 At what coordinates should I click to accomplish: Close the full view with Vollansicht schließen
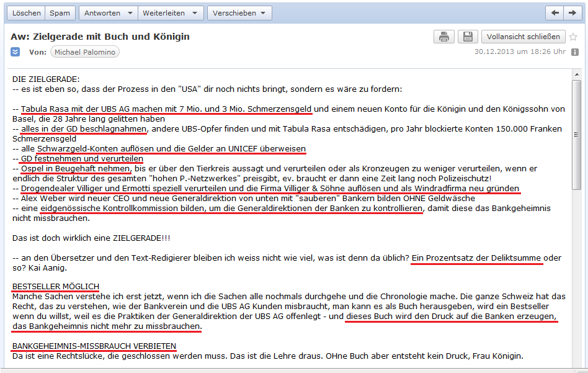pyautogui.click(x=523, y=37)
